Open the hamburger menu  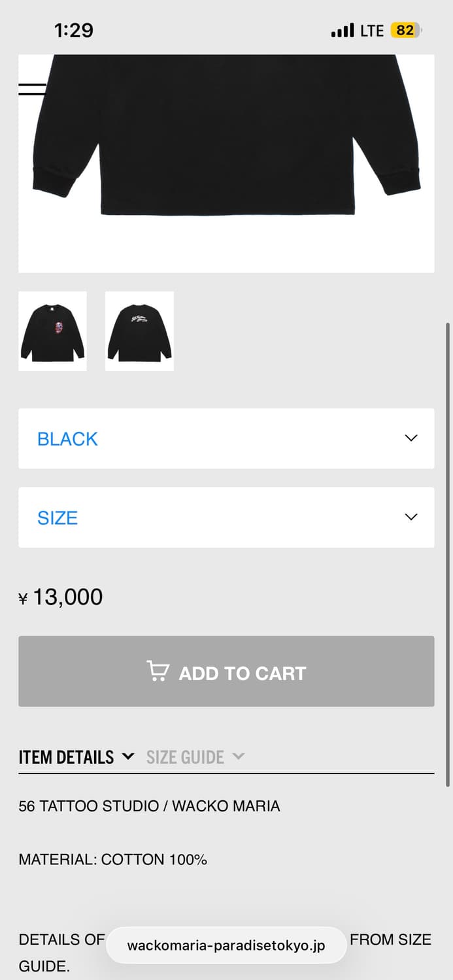32,90
